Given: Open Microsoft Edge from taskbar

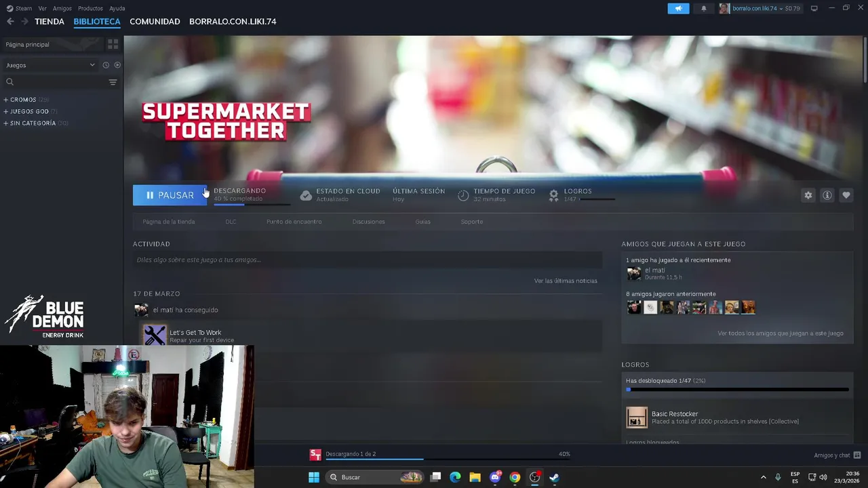Looking at the screenshot, I should click(x=455, y=477).
